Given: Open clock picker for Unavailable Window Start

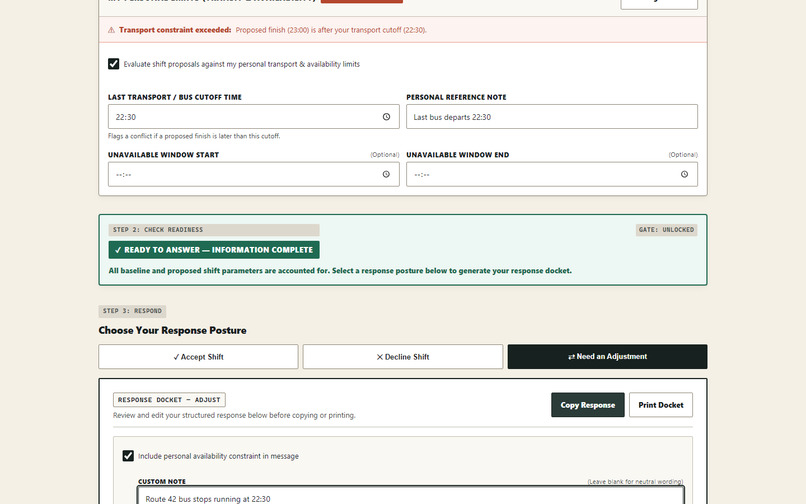Looking at the screenshot, I should point(386,174).
